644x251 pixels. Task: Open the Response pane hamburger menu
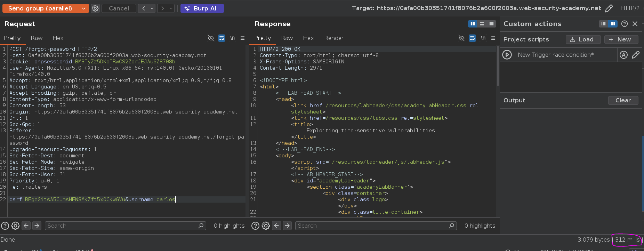click(493, 38)
